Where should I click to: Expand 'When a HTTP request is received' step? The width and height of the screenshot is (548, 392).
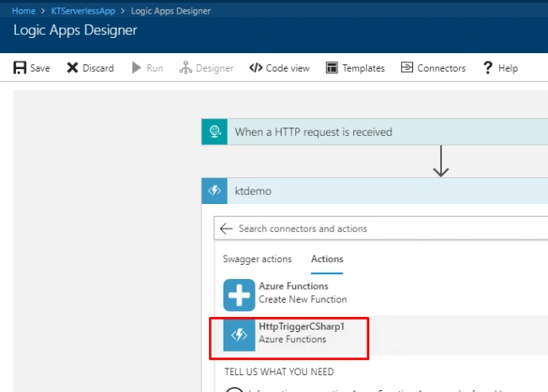(x=374, y=132)
